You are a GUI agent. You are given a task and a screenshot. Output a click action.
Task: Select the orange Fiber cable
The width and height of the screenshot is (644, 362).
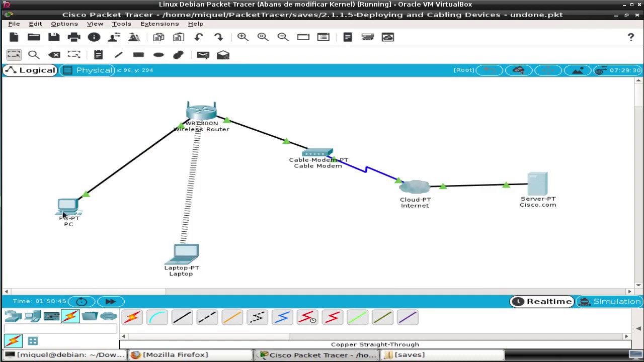232,317
